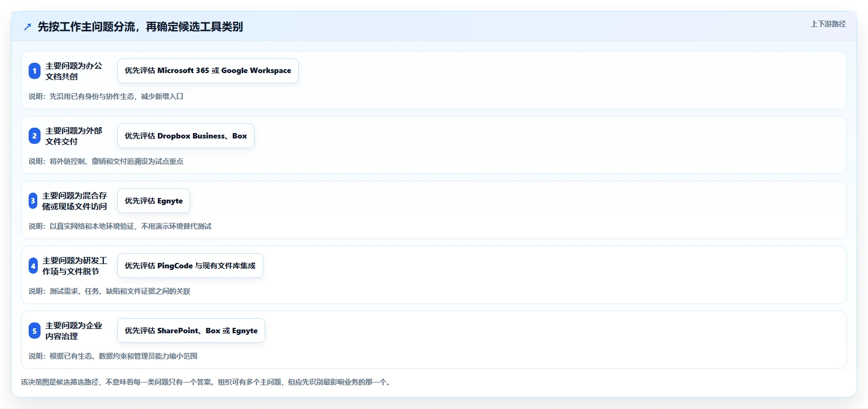Click heading 先按工作主问题分流,再确定候选工具类别

(141, 27)
